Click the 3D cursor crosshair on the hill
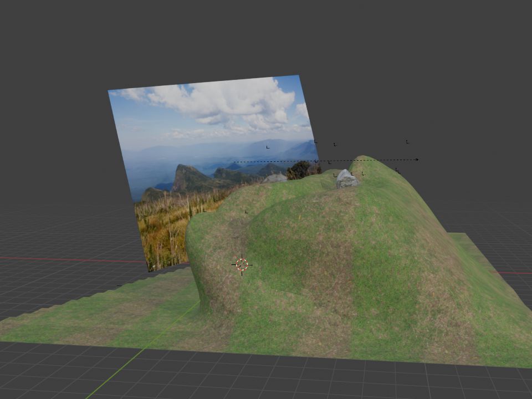Screen dimensions: 532x399 pyautogui.click(x=242, y=265)
